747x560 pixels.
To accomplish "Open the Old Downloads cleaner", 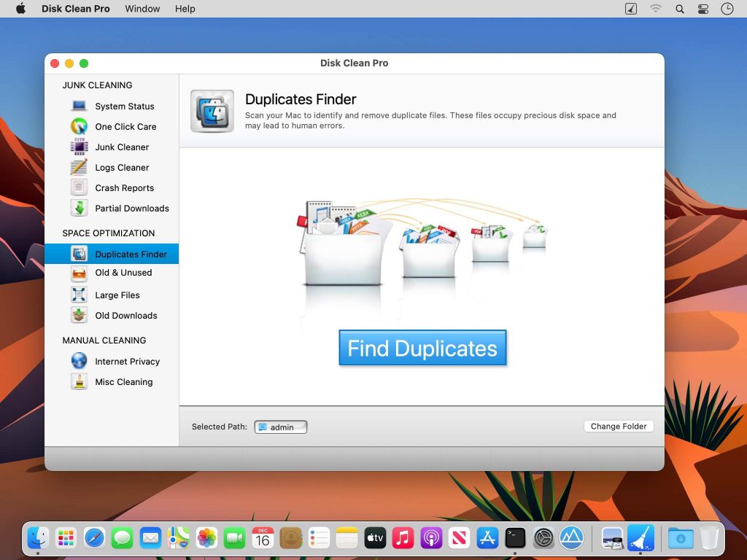I will pyautogui.click(x=125, y=315).
